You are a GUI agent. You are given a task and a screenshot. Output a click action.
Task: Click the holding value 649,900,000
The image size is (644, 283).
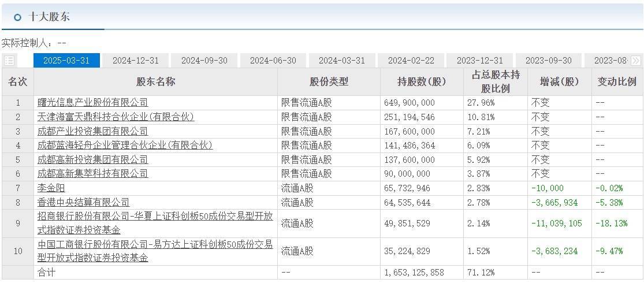coord(410,103)
